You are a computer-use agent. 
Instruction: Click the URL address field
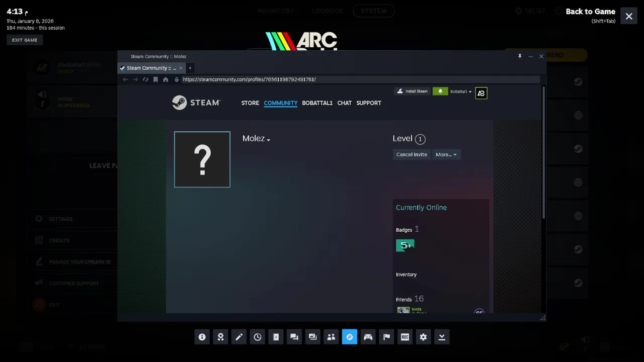pyautogui.click(x=360, y=79)
